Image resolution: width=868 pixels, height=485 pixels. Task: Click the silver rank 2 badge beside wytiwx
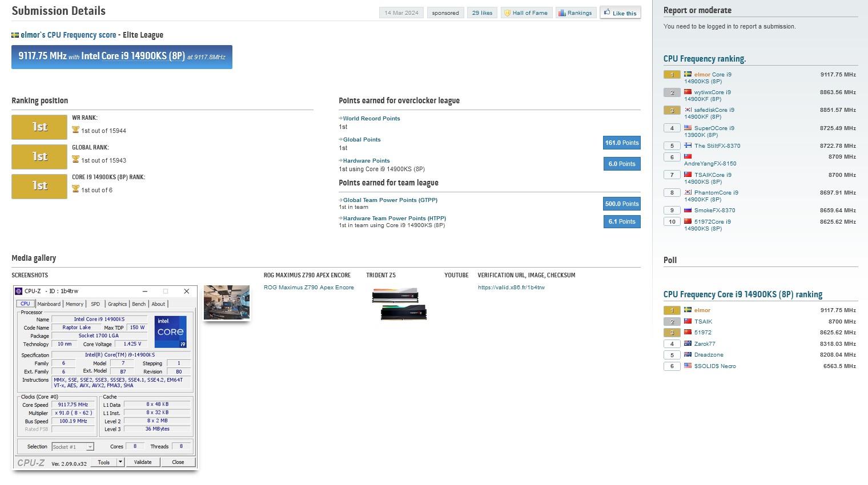672,92
